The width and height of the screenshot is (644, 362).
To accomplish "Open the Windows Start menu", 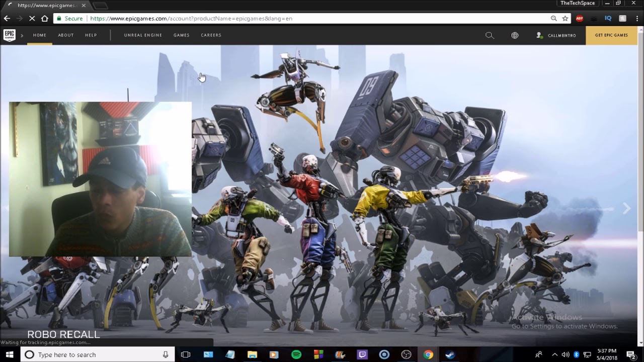I will [10, 354].
